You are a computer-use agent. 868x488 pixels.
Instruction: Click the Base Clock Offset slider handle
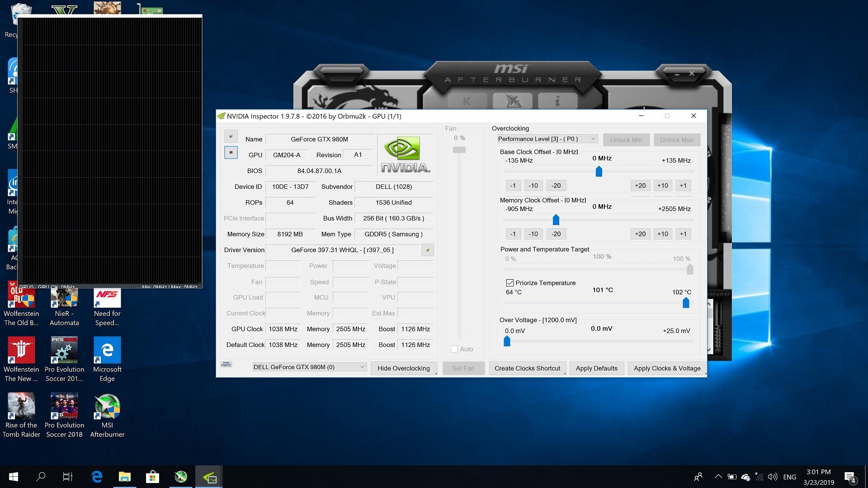599,171
